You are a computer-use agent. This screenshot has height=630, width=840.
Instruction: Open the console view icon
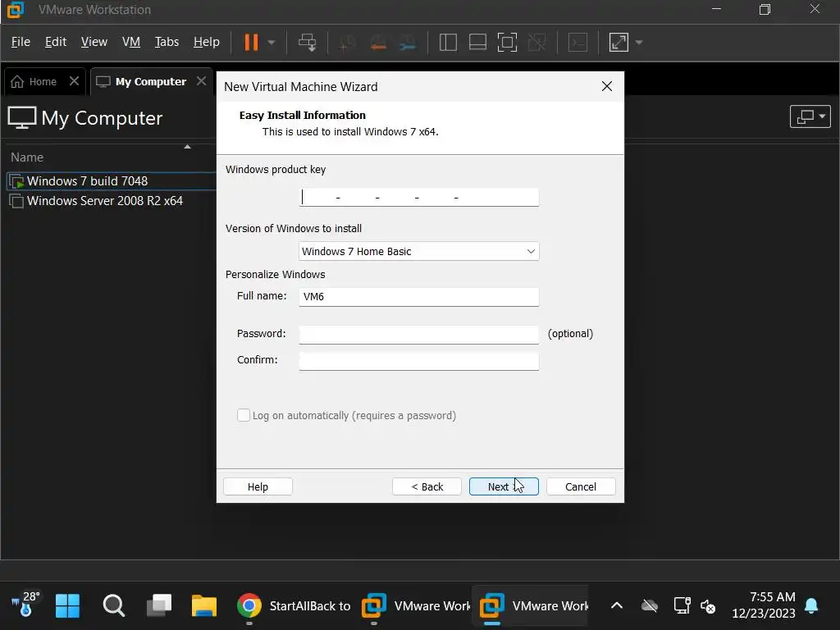(x=577, y=43)
